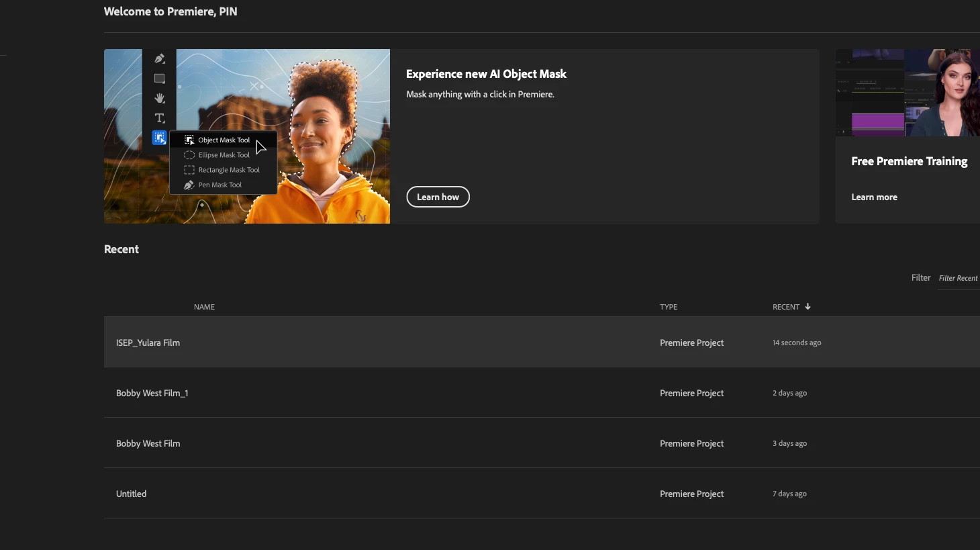Viewport: 980px width, 550px height.
Task: Click the 'Free Premiere Training' title
Action: tap(909, 161)
